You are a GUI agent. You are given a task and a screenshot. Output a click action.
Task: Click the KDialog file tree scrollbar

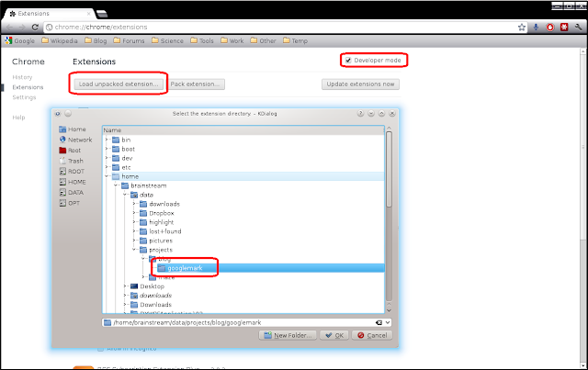coord(389,169)
